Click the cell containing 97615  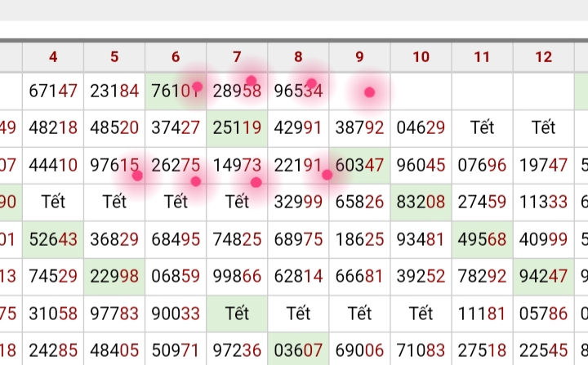[114, 165]
